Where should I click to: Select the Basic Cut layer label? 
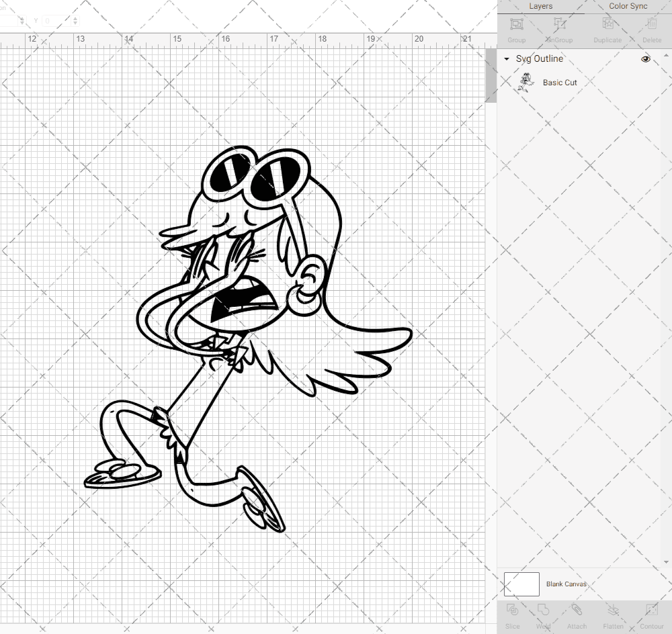[x=560, y=83]
